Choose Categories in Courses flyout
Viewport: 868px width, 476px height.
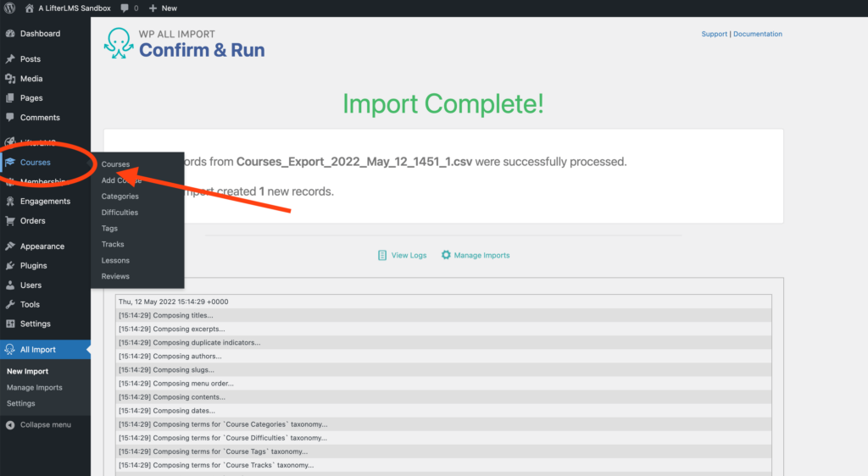pos(120,196)
